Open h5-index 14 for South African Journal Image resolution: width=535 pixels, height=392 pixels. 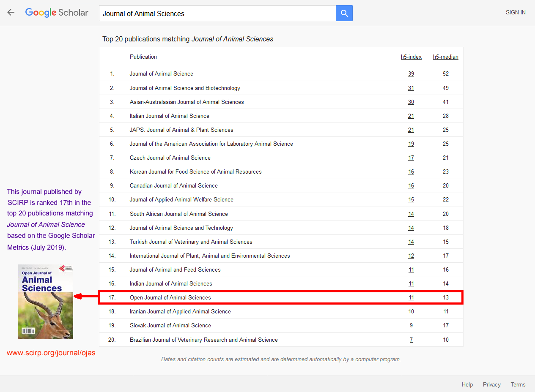411,214
